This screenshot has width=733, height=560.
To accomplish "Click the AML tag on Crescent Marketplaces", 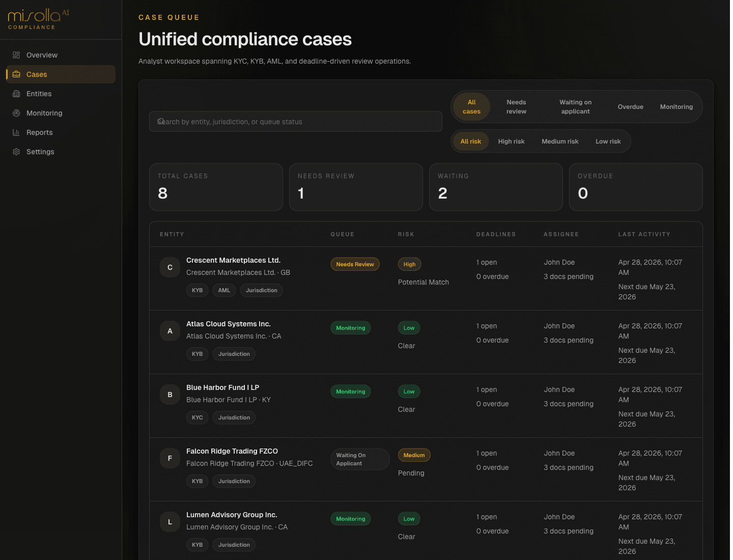I will 224,290.
